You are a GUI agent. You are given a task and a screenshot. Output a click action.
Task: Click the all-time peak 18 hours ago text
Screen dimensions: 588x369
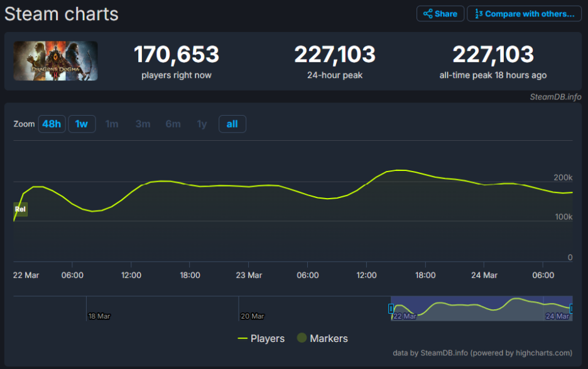point(493,75)
